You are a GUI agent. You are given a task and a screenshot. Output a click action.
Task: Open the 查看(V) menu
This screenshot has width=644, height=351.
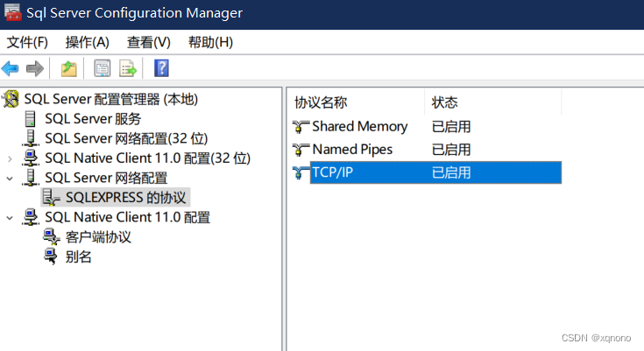pyautogui.click(x=149, y=42)
